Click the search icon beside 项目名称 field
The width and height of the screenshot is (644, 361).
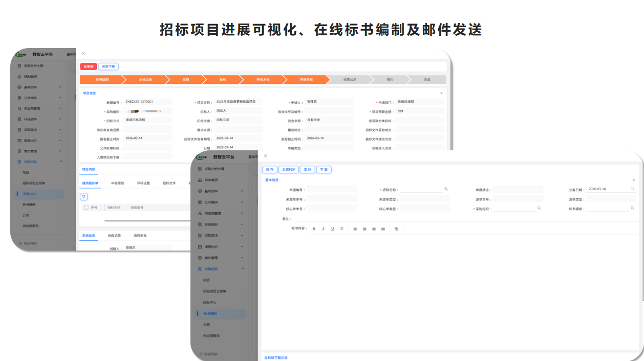tap(446, 189)
